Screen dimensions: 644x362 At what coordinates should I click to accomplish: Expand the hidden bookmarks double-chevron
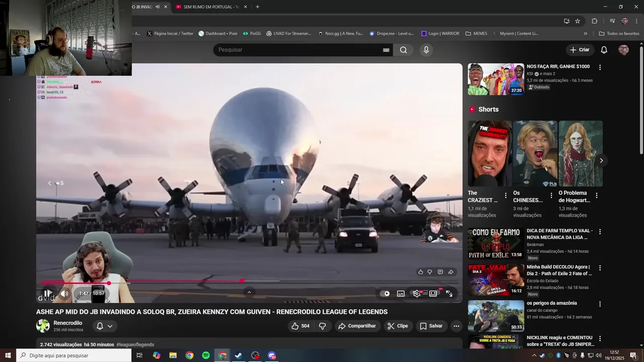pyautogui.click(x=585, y=34)
